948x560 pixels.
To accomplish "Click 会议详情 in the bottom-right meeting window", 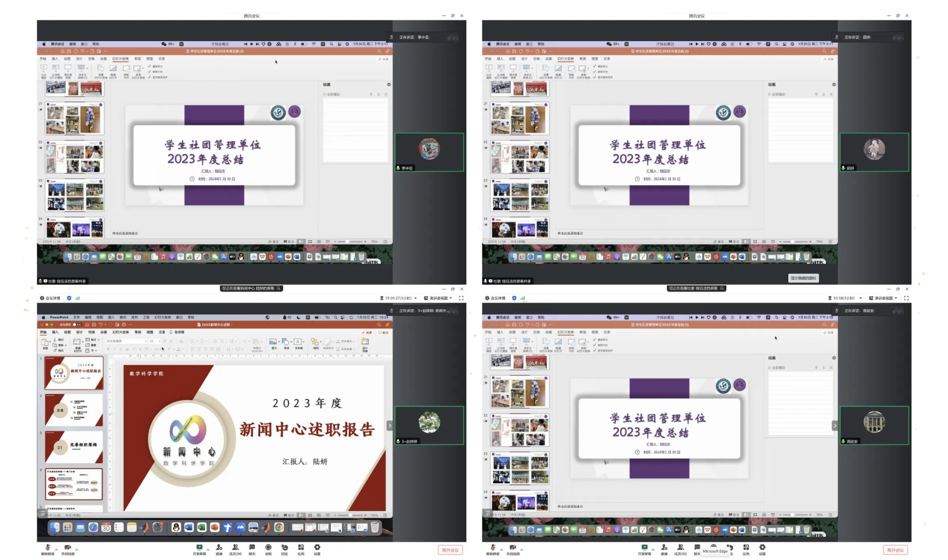I will click(498, 298).
